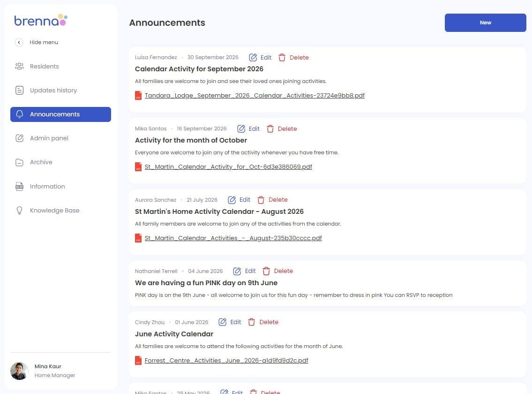Click trash icon on Luisa Fernandez post
Screen dimensions: 532x394
click(282, 57)
